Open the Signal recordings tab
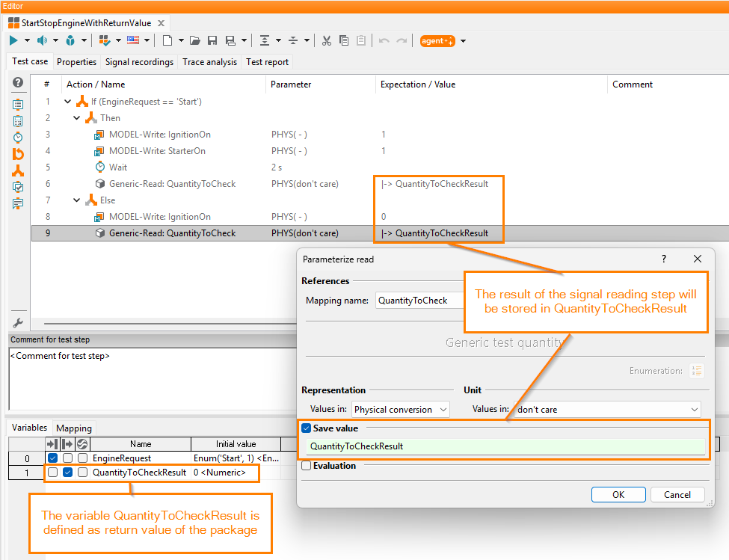Screen dimensions: 729x560 (x=140, y=62)
